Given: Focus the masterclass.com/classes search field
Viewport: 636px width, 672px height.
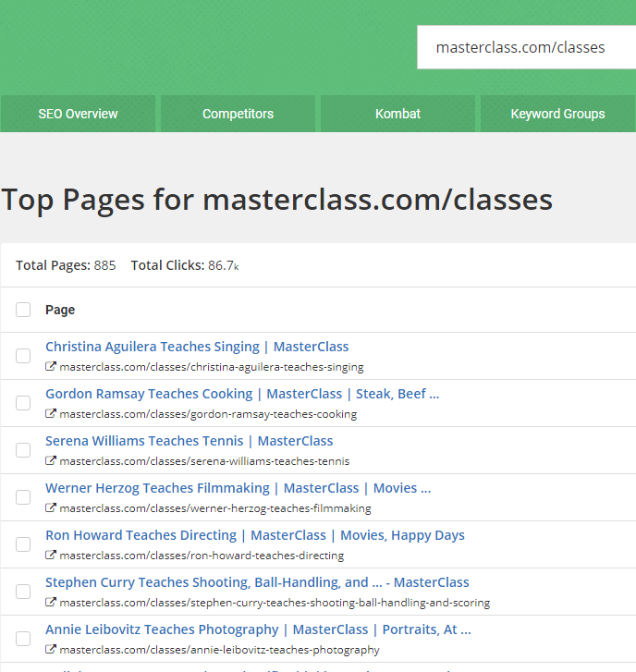Looking at the screenshot, I should point(526,47).
